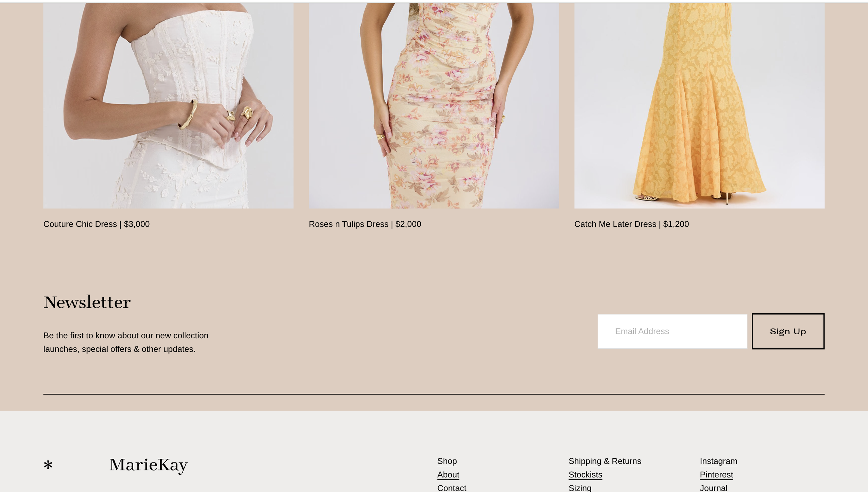Open the Instagram social link
This screenshot has height=492, width=868.
click(718, 461)
